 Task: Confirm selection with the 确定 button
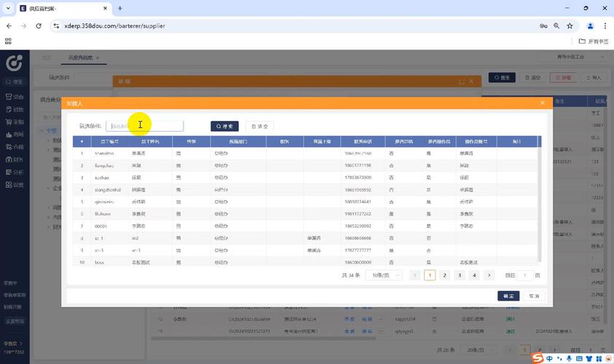[508, 296]
